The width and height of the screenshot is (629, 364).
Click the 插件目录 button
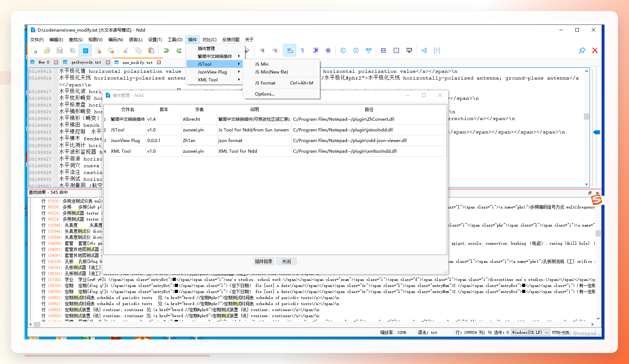tap(264, 261)
